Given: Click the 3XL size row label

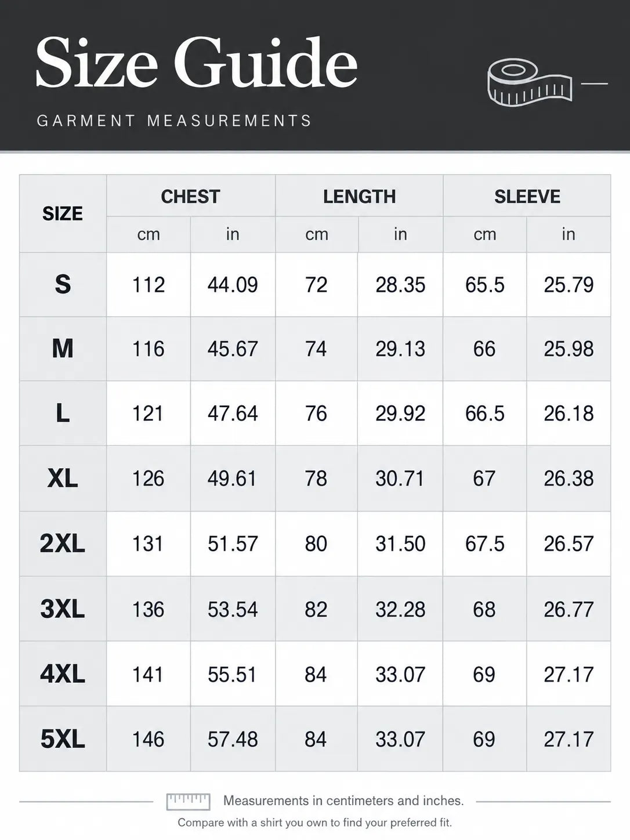Looking at the screenshot, I should [x=63, y=609].
